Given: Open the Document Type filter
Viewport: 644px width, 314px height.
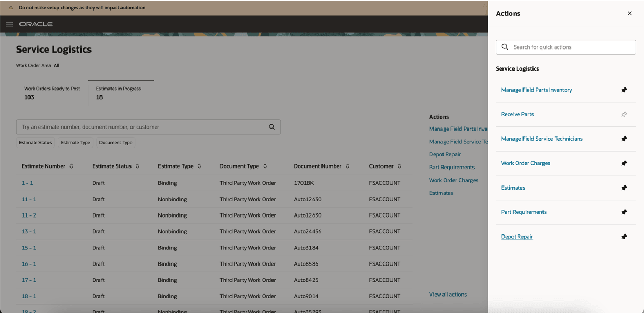Looking at the screenshot, I should [x=115, y=142].
